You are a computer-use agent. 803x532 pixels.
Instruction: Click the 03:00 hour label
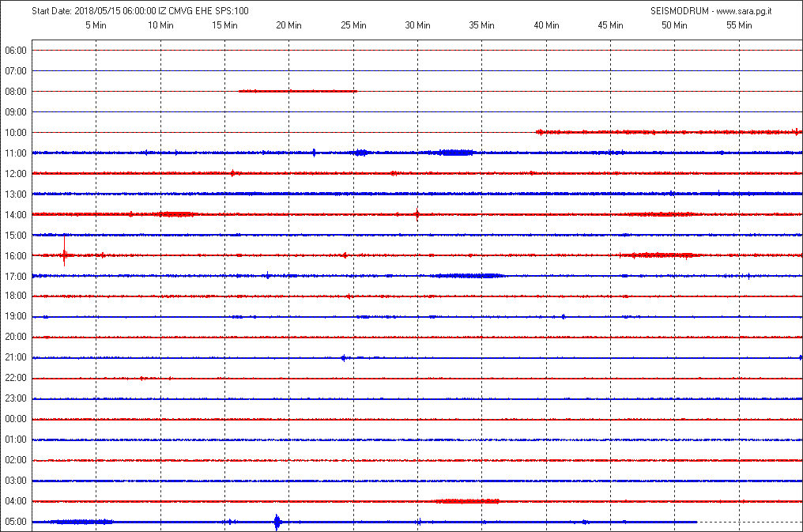pyautogui.click(x=16, y=481)
